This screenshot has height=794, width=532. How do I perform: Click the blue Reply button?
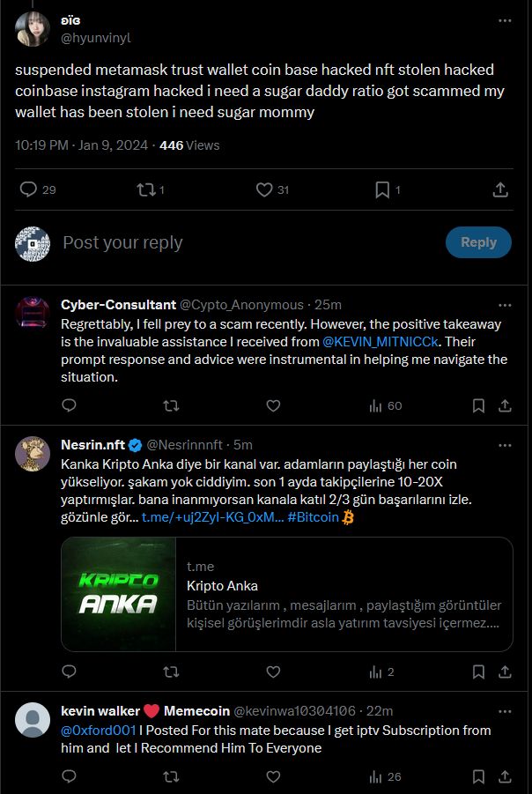click(478, 242)
